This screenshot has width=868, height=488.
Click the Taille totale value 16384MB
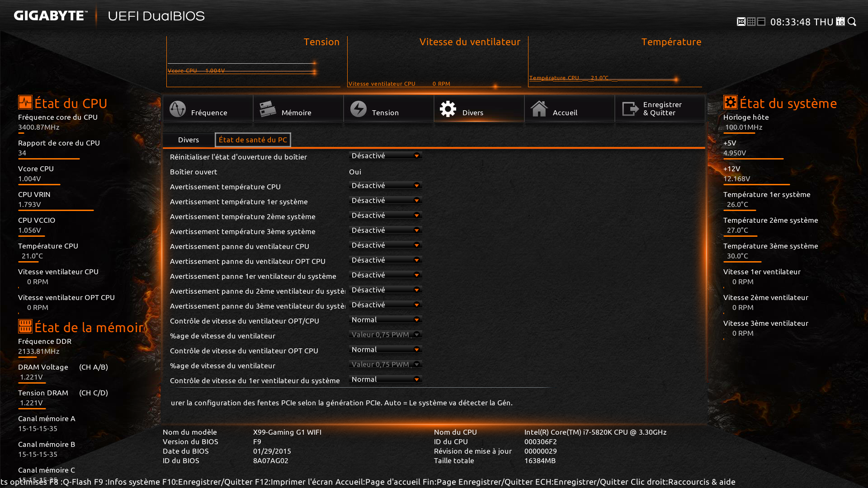540,461
